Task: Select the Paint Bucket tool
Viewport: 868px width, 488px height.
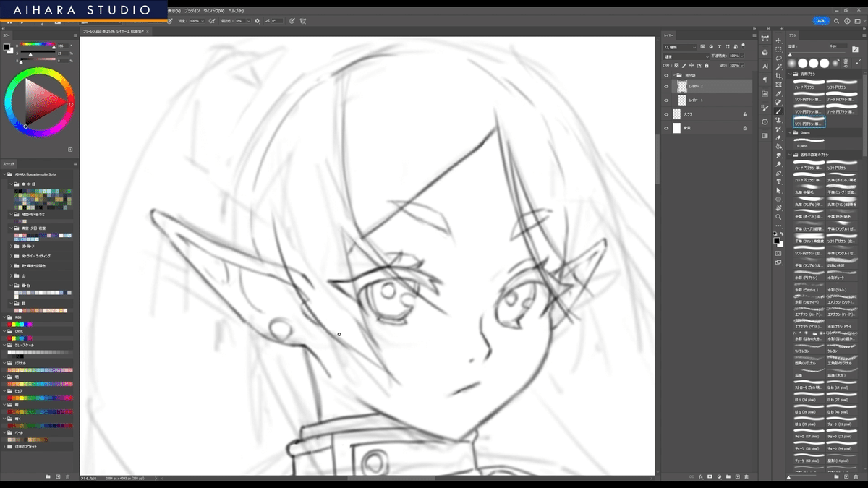Action: click(778, 146)
